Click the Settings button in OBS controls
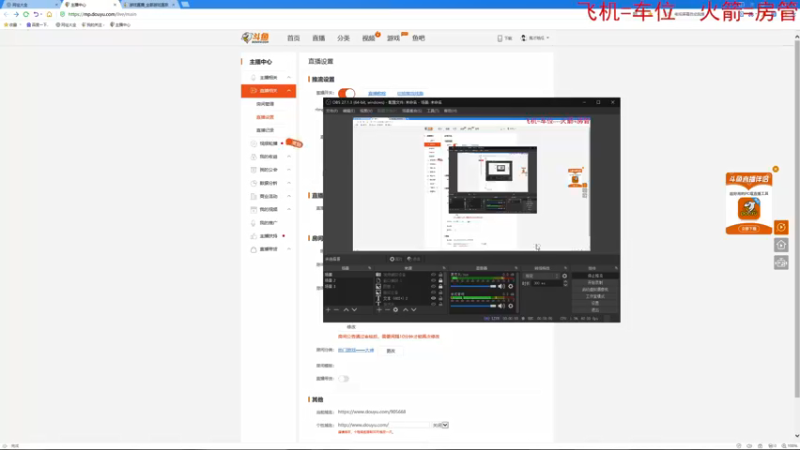The image size is (800, 450). point(595,303)
